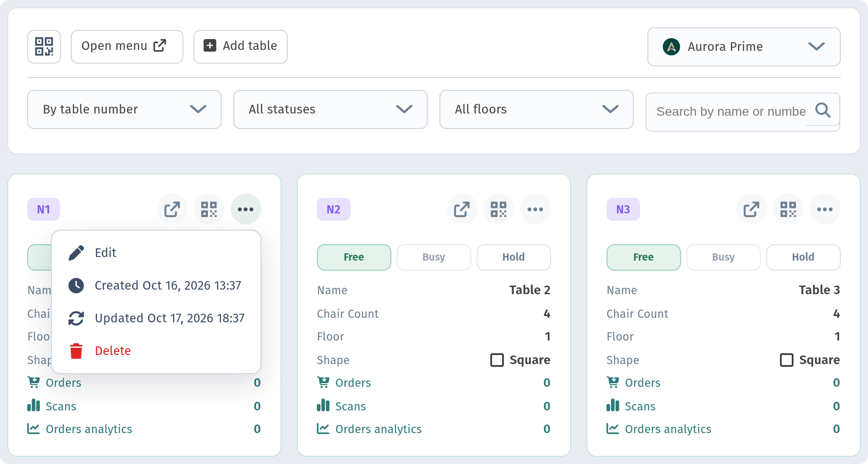Open more options for table N3
This screenshot has width=868, height=464.
(x=825, y=209)
